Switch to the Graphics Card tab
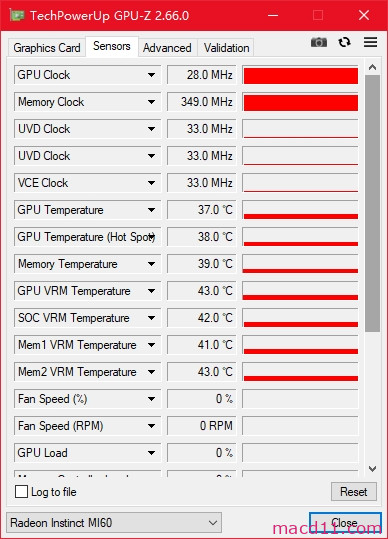The image size is (388, 539). pyautogui.click(x=47, y=48)
